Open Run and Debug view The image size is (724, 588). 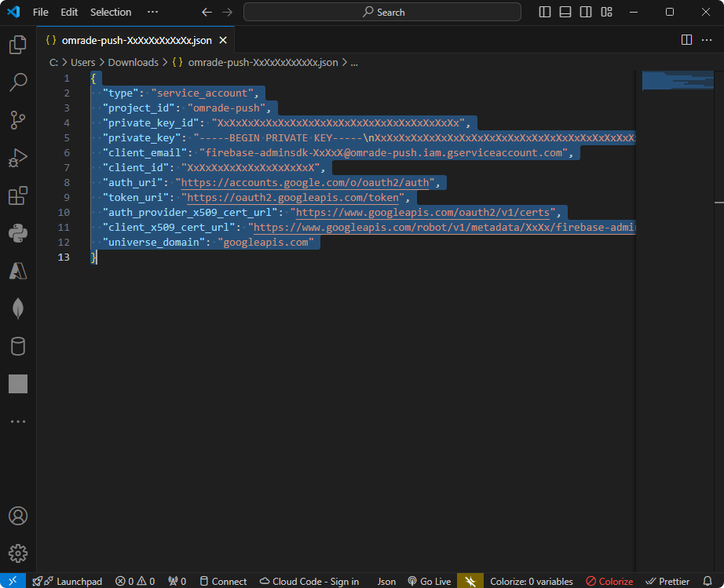click(17, 158)
